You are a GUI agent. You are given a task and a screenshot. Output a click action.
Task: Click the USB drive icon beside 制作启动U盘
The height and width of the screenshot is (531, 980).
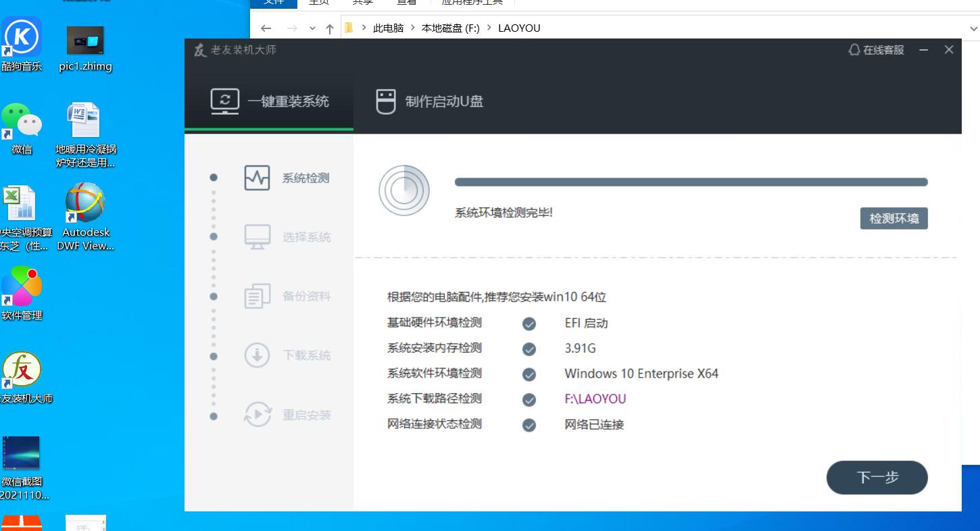[386, 101]
